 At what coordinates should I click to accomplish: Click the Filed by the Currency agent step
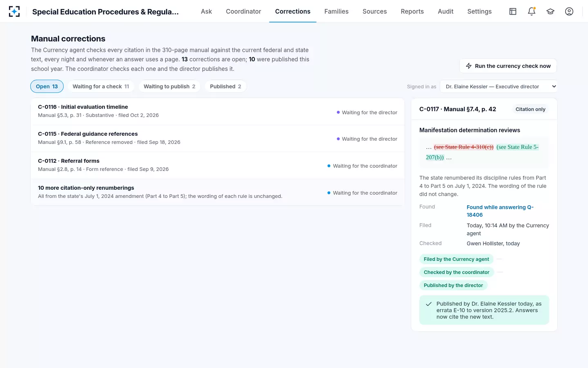(x=456, y=259)
